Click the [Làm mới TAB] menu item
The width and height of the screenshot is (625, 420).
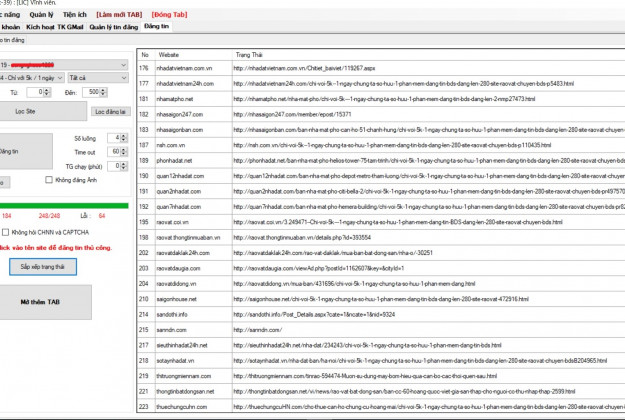pyautogui.click(x=119, y=15)
